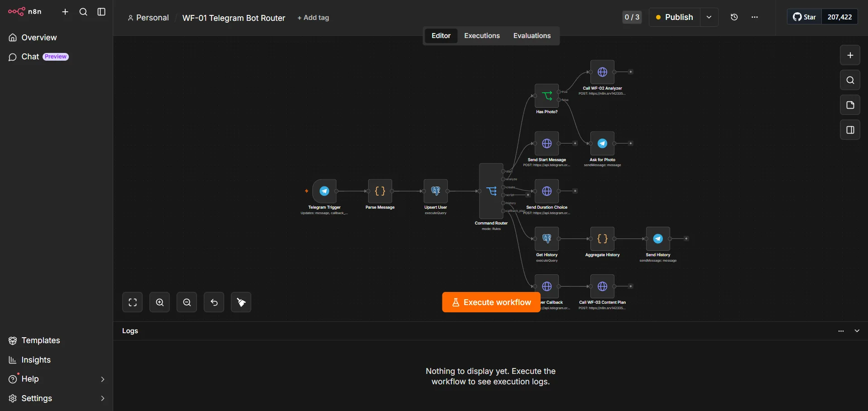The image size is (868, 411).
Task: Select Ask for Photo Telegram node
Action: click(x=602, y=143)
